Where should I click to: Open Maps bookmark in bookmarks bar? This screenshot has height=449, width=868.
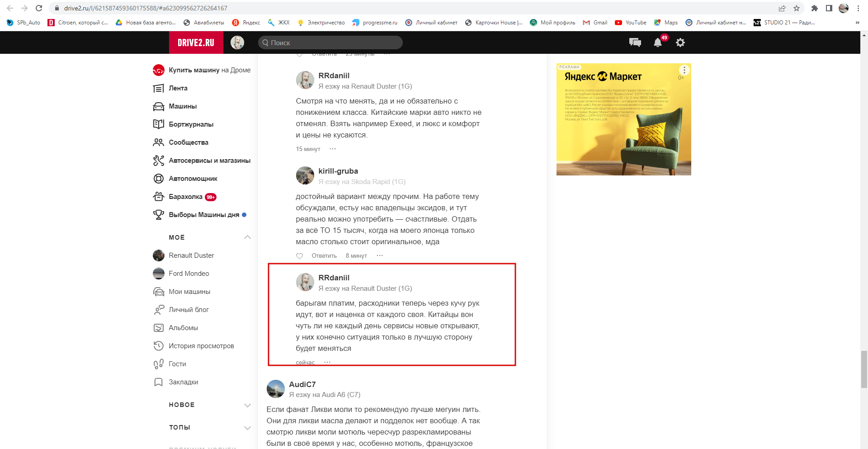[x=666, y=23]
